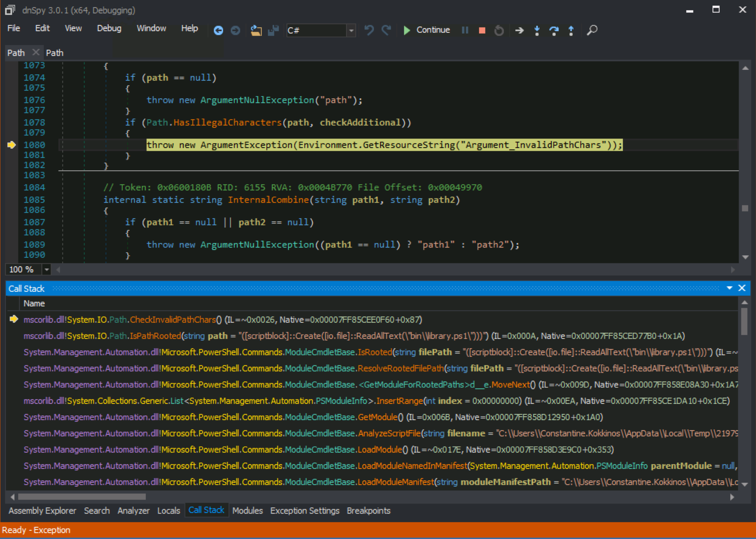The image size is (756, 539).
Task: Select ModuleCmdletBase.GetModule frame
Action: pyautogui.click(x=372, y=417)
